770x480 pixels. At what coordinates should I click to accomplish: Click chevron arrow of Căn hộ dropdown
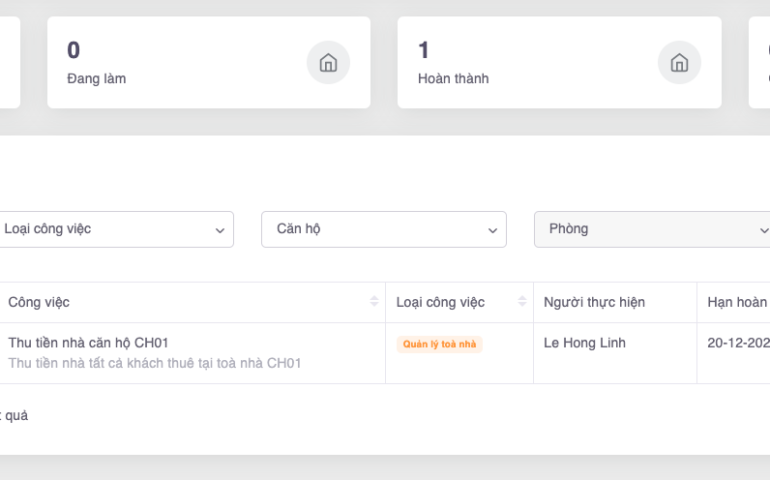tap(492, 230)
